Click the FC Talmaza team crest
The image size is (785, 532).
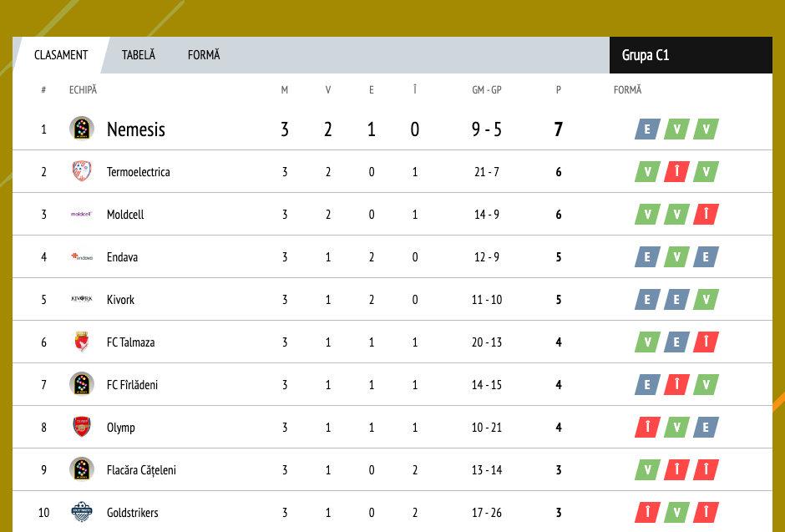[82, 342]
